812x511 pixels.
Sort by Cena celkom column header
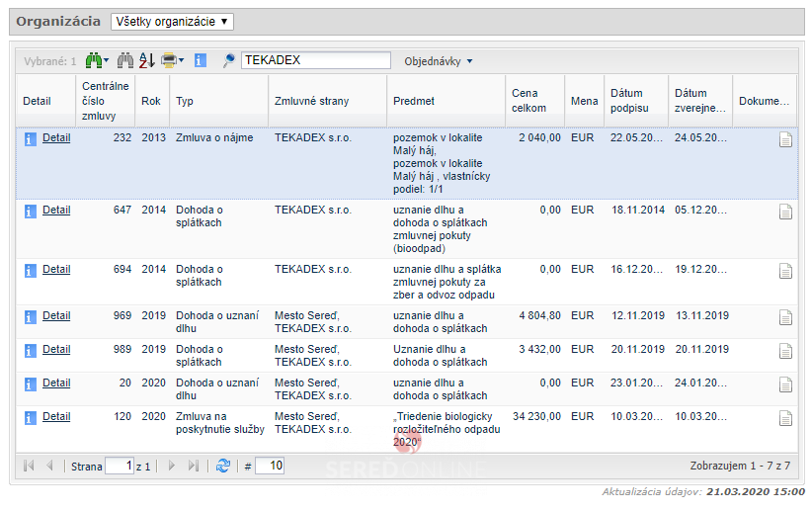535,101
